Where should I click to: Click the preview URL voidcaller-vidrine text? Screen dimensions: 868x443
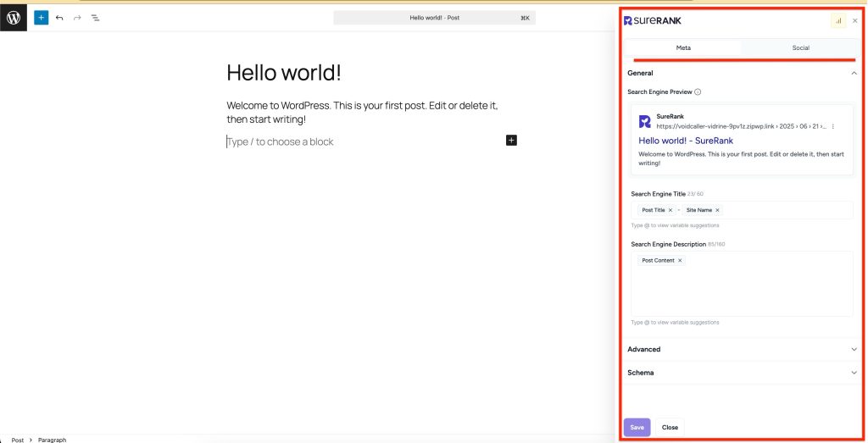(742, 127)
